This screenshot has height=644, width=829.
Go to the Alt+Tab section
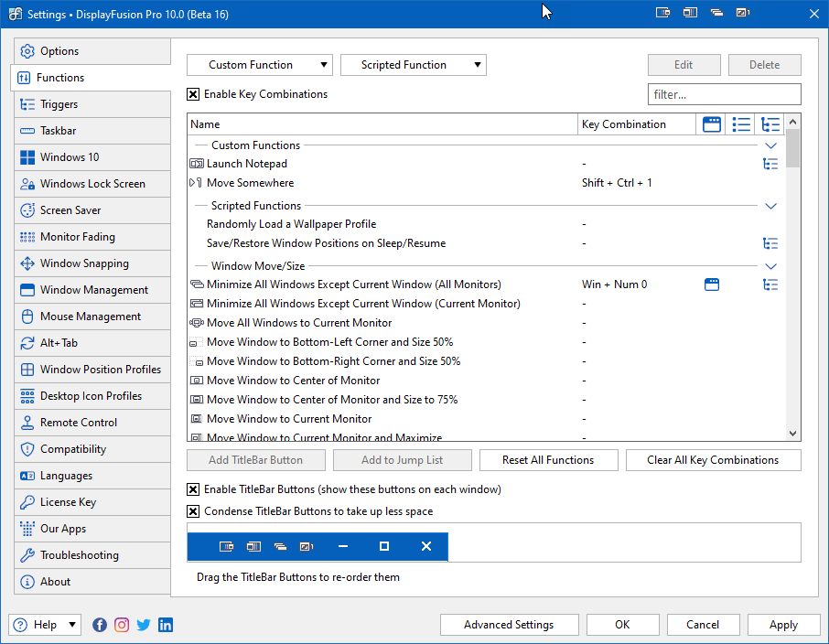click(x=92, y=343)
